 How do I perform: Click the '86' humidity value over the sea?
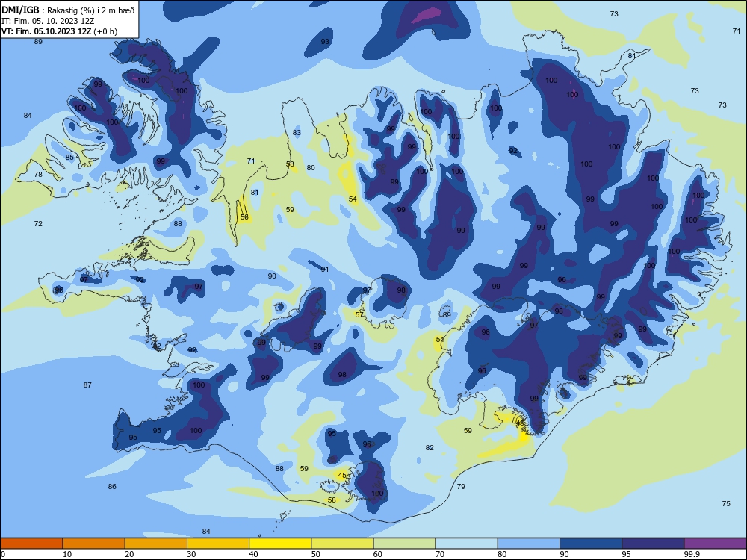[112, 486]
